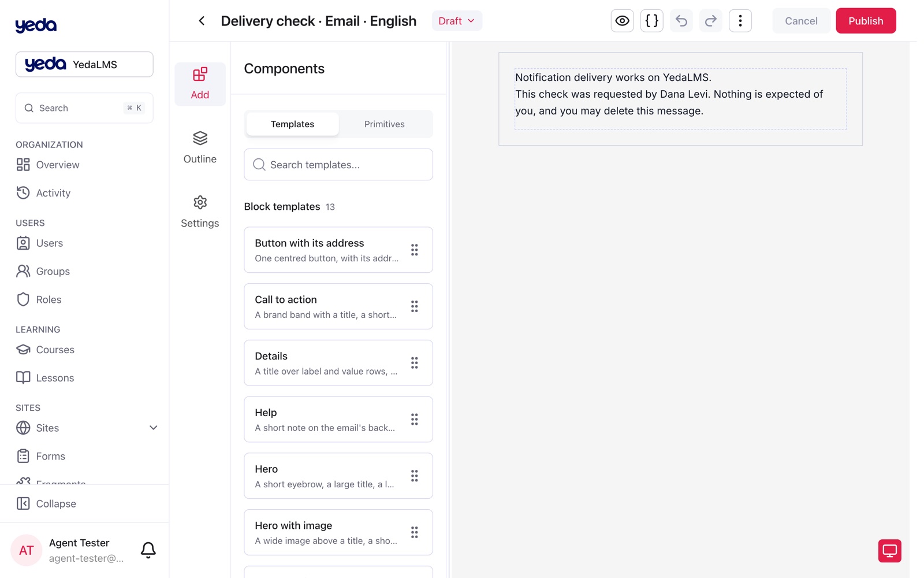Screen dimensions: 924x578
Task: Open the editor Settings panel
Action: click(200, 212)
